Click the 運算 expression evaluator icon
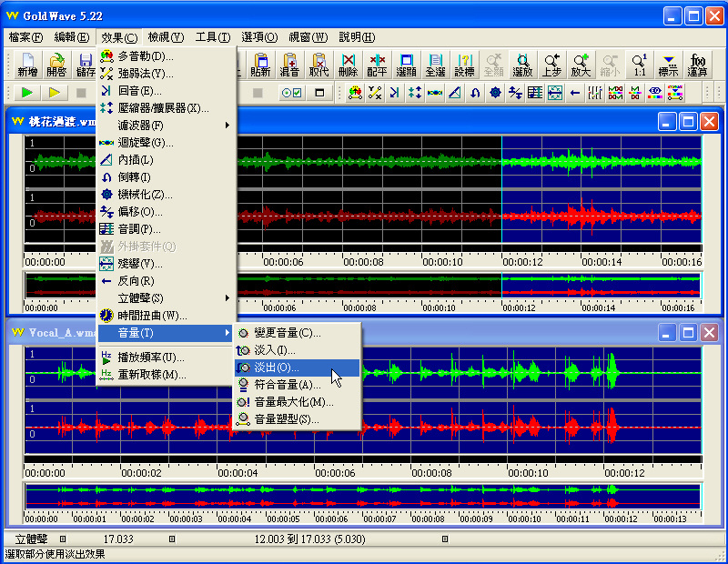The image size is (728, 564). point(698,64)
